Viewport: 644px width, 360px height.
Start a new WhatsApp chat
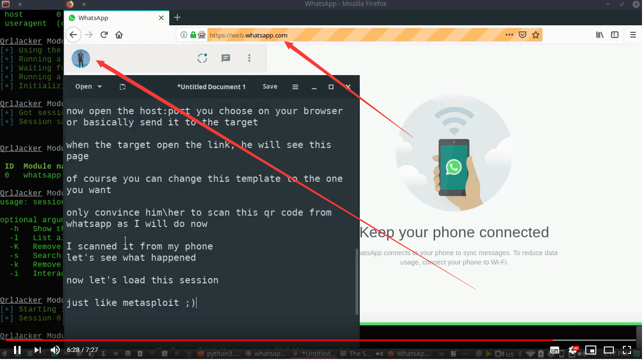(x=226, y=58)
